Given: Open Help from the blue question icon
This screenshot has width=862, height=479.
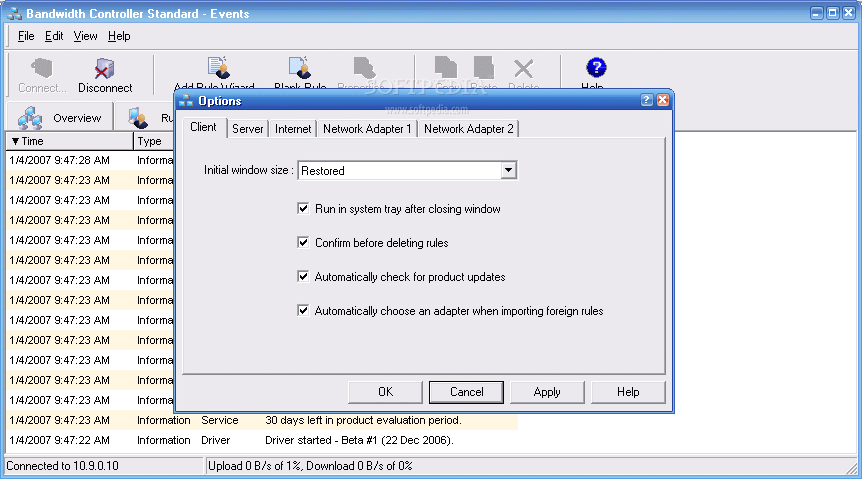Looking at the screenshot, I should 596,68.
